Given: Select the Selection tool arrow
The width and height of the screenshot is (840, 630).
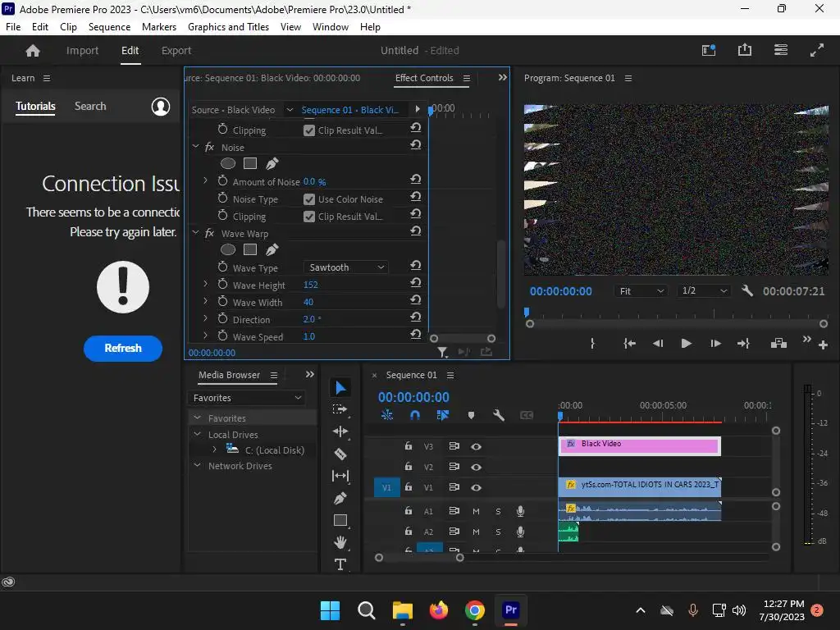Looking at the screenshot, I should 340,387.
